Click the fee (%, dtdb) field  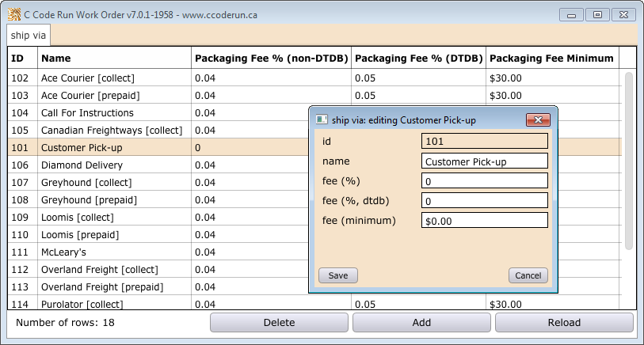tap(484, 201)
